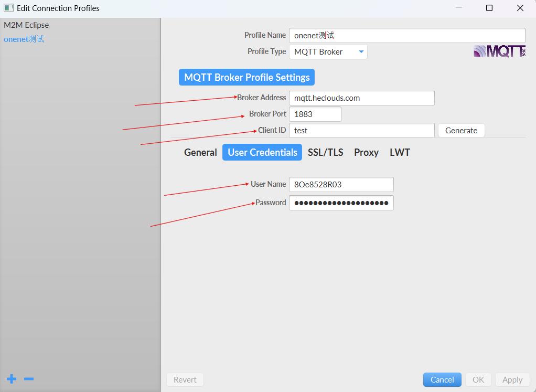Focus the Broker Address field
536x392 pixels.
(362, 98)
